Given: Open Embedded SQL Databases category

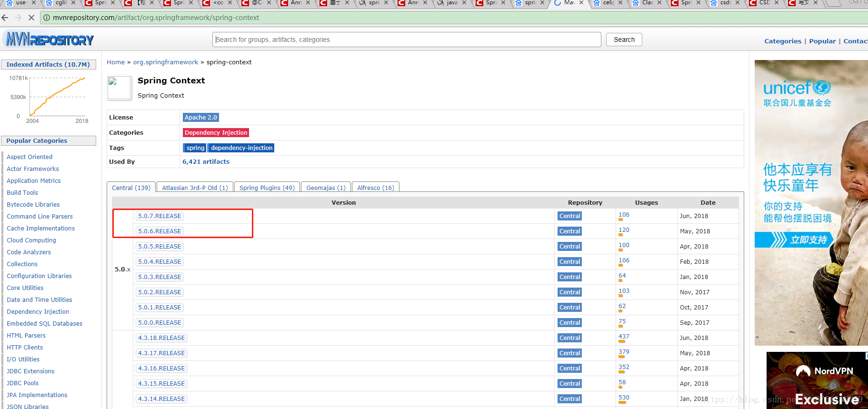Looking at the screenshot, I should (44, 323).
